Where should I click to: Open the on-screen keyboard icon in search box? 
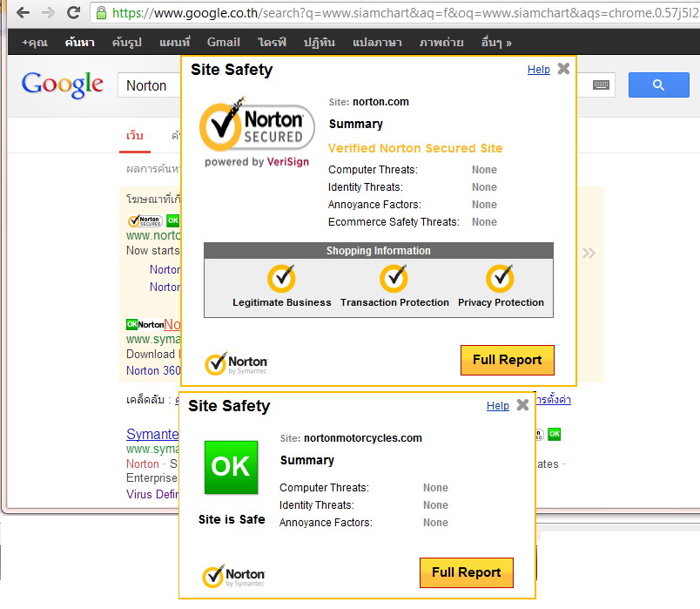pos(601,85)
